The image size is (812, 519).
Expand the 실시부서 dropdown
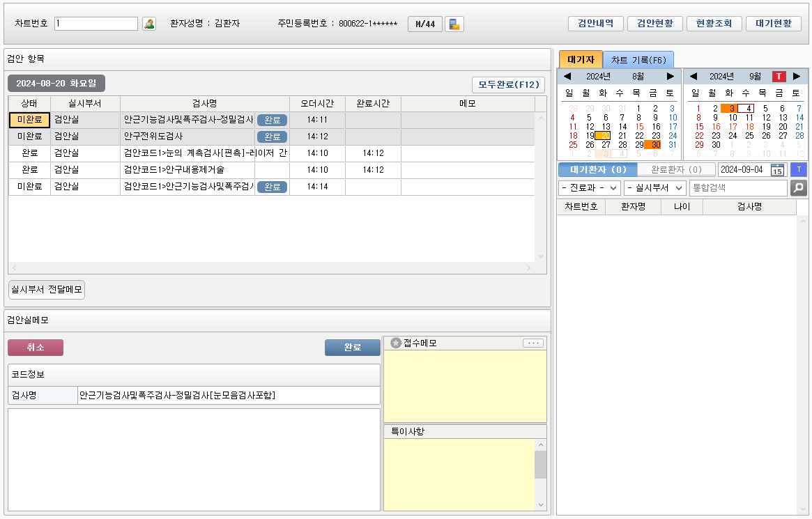click(654, 188)
